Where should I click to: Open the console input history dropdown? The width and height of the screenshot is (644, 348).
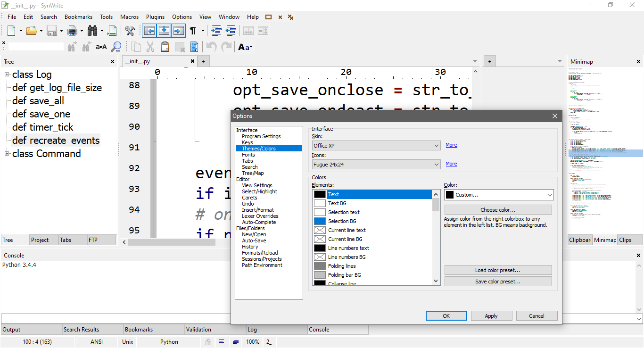click(639, 319)
